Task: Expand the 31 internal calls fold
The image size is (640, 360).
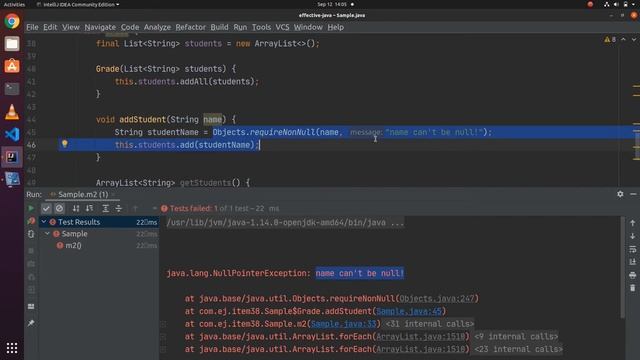Action: pyautogui.click(x=429, y=324)
